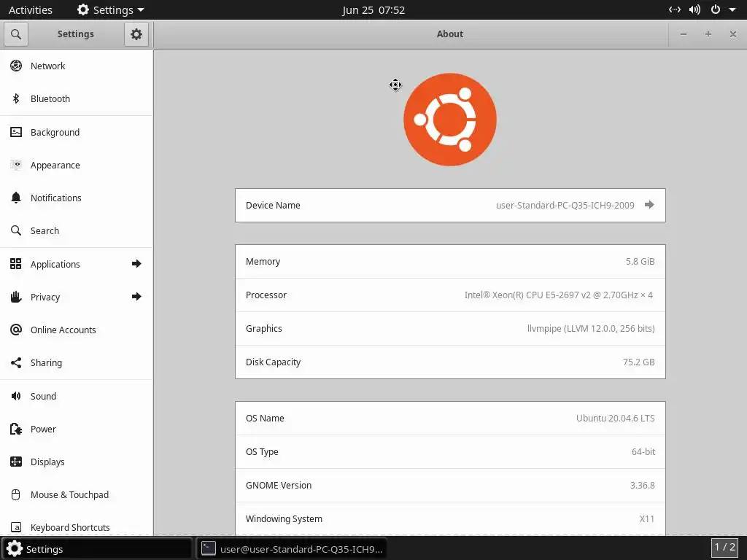Click the Ubuntu logo image
This screenshot has height=560, width=747.
[449, 120]
